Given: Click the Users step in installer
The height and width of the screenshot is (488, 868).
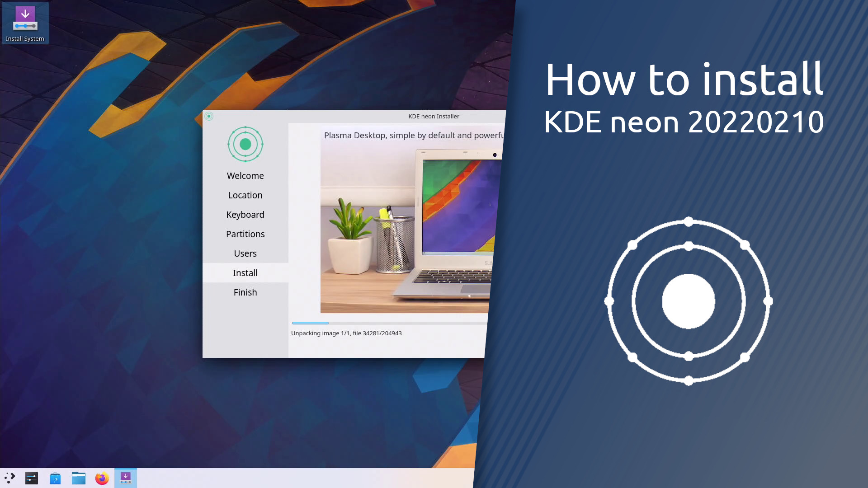Looking at the screenshot, I should [x=245, y=253].
